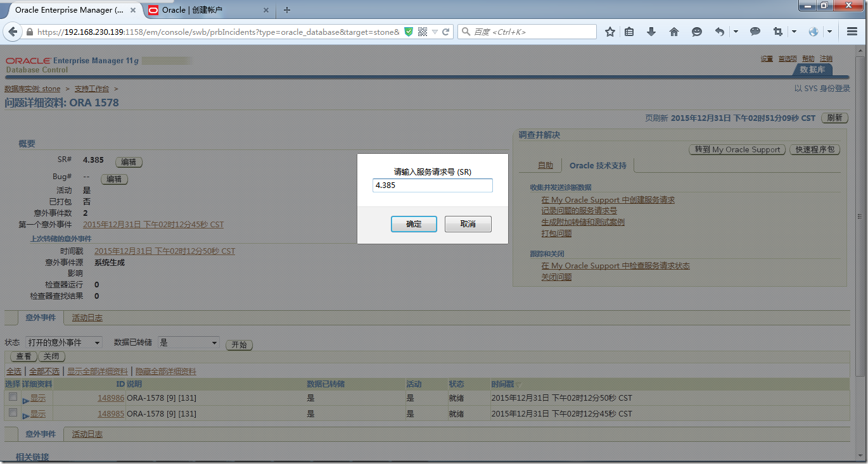Click the 数据库实例: stone breadcrumb link
The height and width of the screenshot is (464, 868).
(x=32, y=89)
